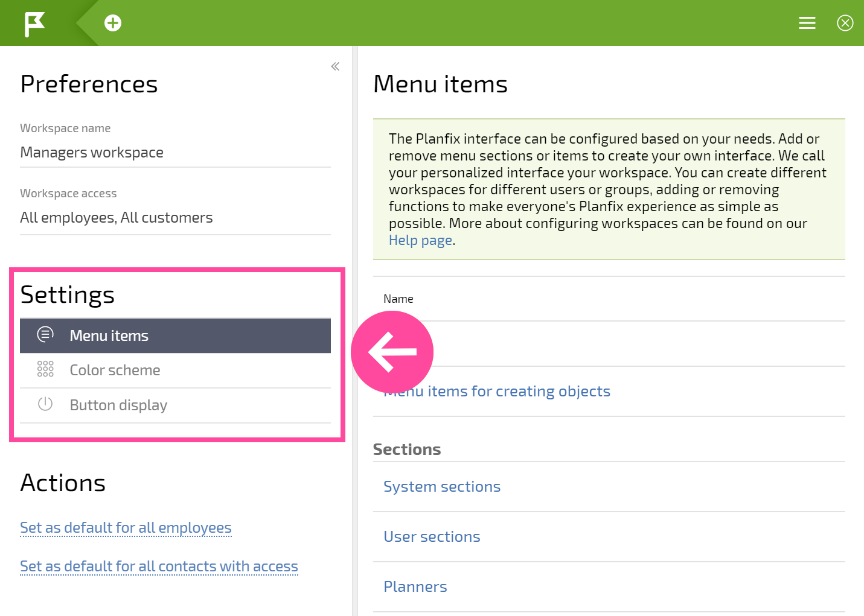The image size is (864, 616).
Task: Open the Help page link
Action: (x=420, y=240)
